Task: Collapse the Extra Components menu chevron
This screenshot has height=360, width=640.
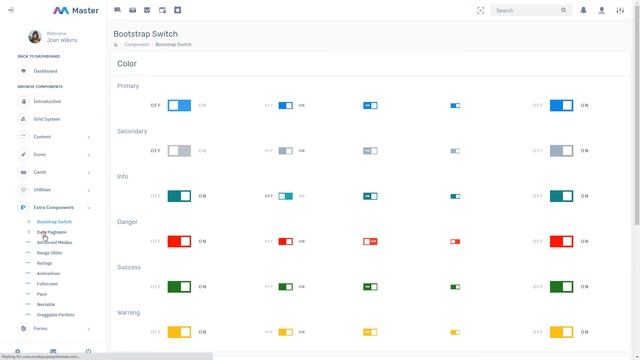Action: 89,208
